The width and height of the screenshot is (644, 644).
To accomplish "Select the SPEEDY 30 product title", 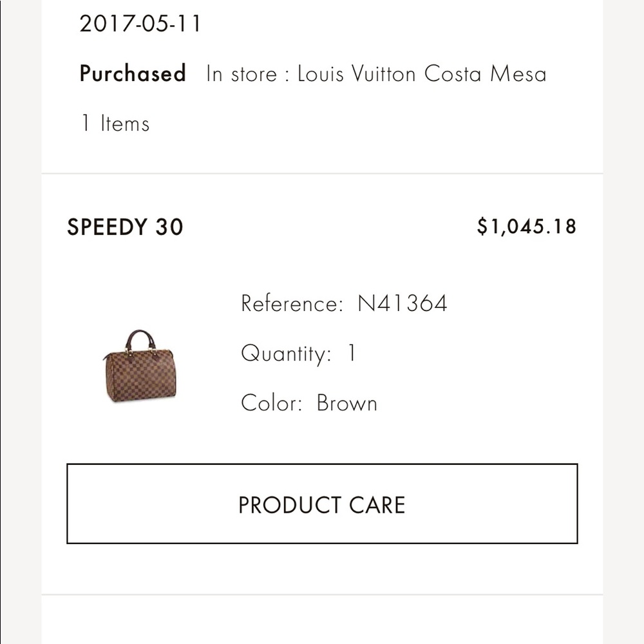I will [x=124, y=227].
